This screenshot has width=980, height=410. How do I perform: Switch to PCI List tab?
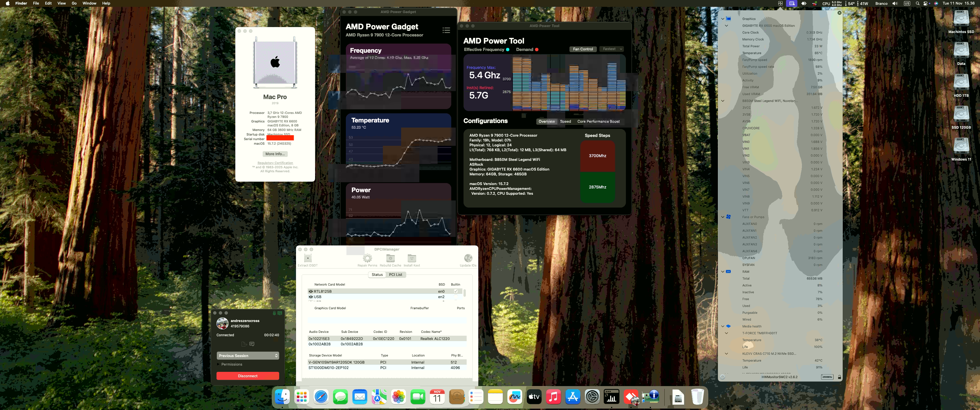click(396, 274)
